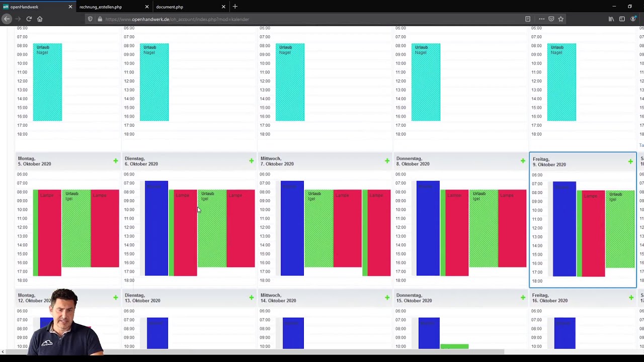The image size is (644, 362).
Task: Open Urlaub Igel entry on Mittwoch, 7. Oktober
Action: 318,229
